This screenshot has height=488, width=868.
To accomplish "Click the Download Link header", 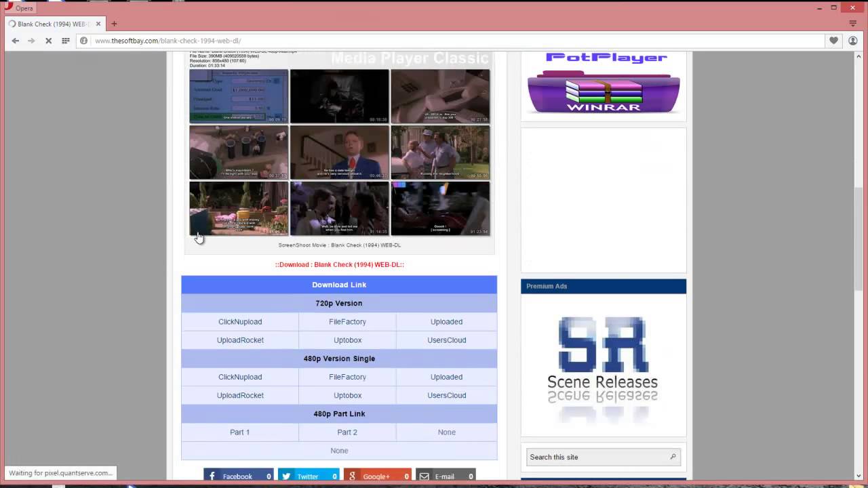I will tap(339, 285).
